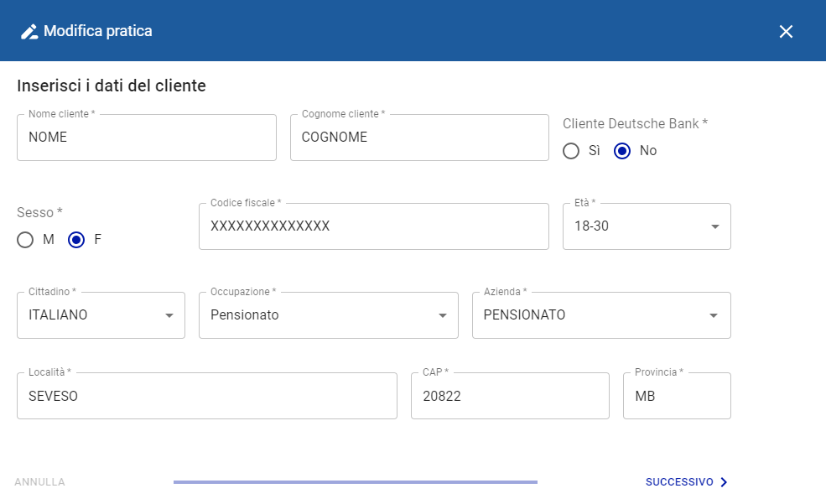Close the Modifica pratica dialog
Image resolution: width=826 pixels, height=504 pixels.
coord(786,32)
